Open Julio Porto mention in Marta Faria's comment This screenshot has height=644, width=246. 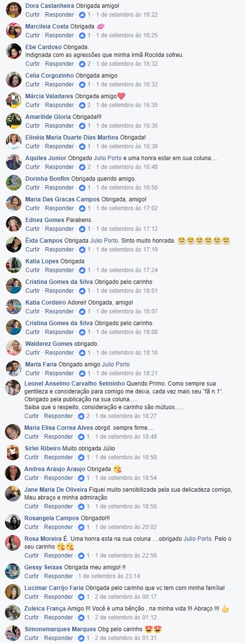pyautogui.click(x=116, y=364)
